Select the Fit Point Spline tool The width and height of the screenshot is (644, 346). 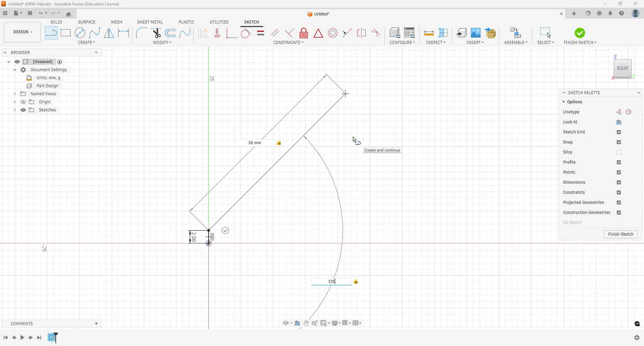tap(94, 33)
